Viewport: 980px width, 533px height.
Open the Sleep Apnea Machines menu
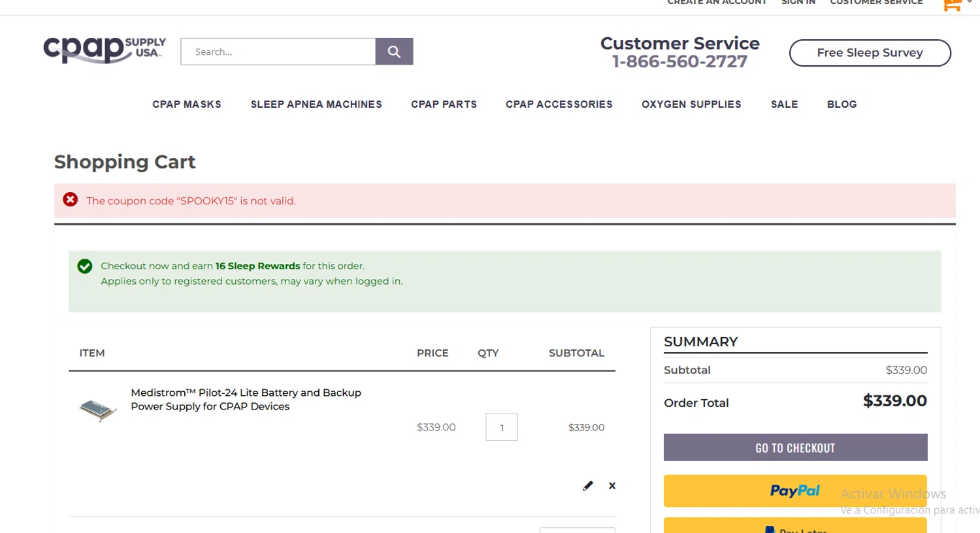point(316,105)
